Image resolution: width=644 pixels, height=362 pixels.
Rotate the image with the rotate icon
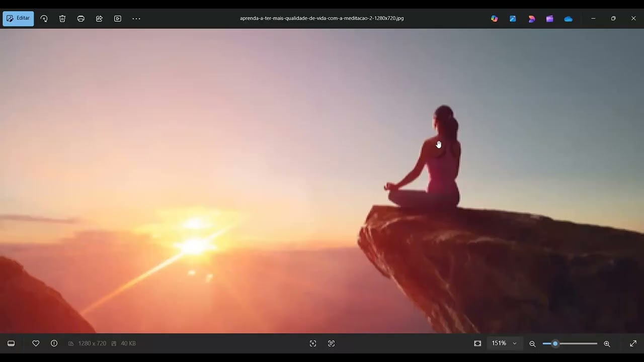point(44,19)
